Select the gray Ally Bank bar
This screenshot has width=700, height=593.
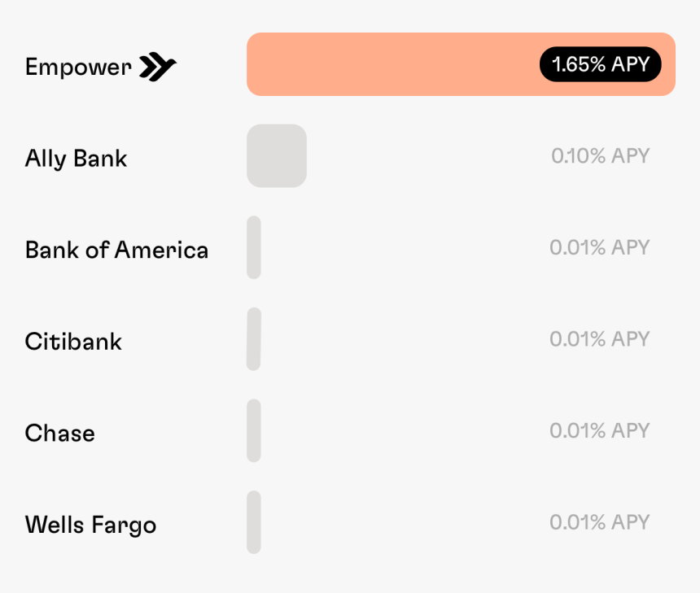(x=277, y=155)
